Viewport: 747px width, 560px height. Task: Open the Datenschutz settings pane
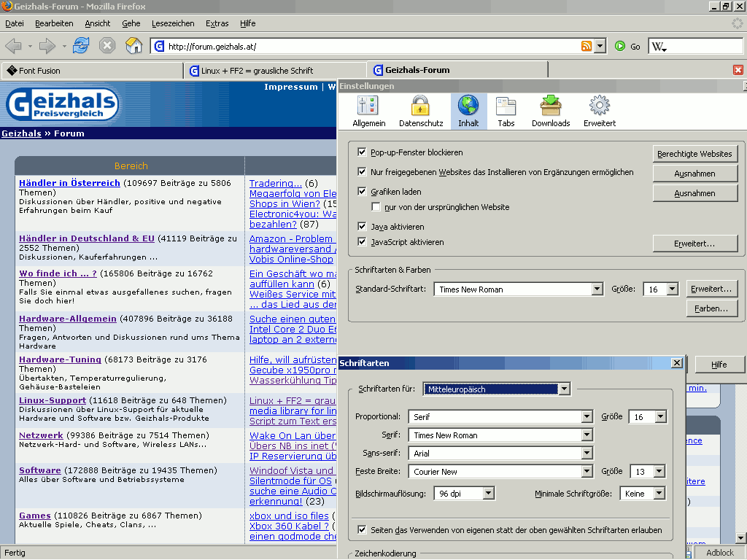pos(421,112)
